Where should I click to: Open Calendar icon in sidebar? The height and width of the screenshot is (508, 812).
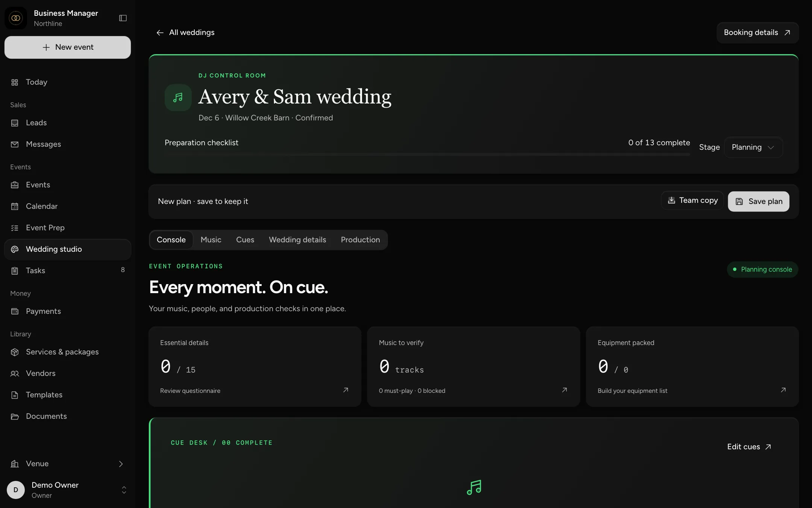coord(15,207)
